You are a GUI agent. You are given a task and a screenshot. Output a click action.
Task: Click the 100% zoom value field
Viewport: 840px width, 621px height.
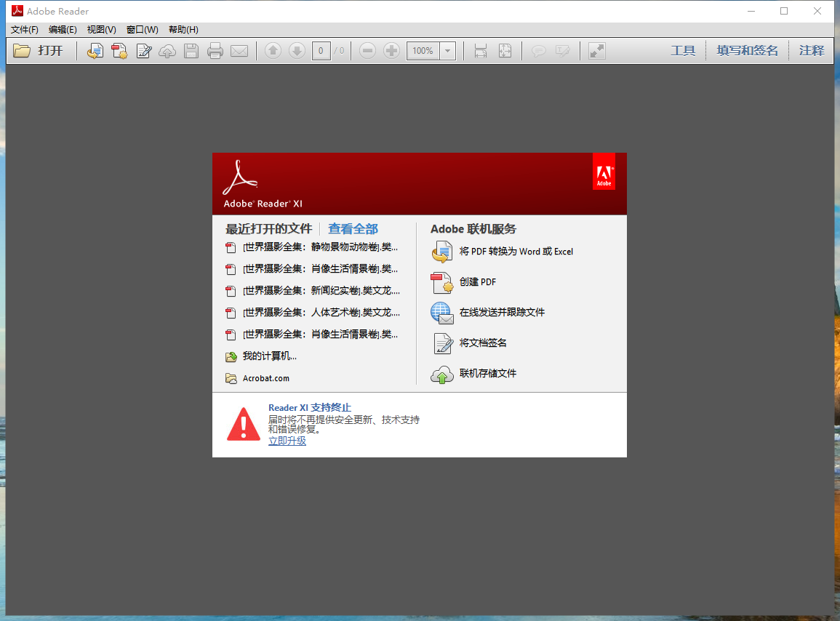tap(423, 51)
